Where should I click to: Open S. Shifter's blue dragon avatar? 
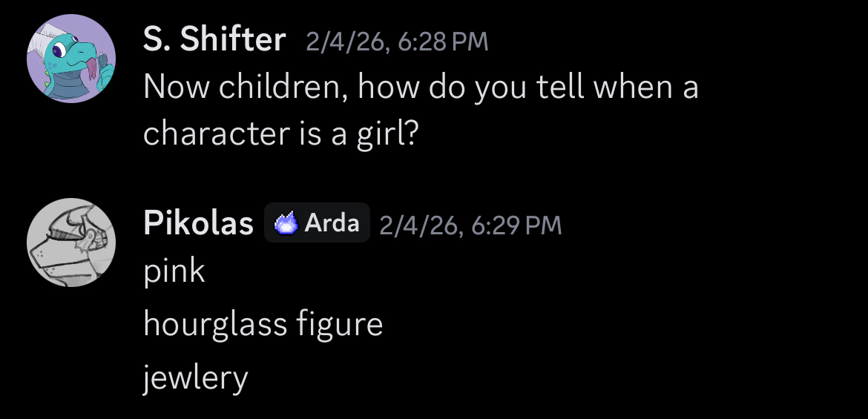(x=71, y=59)
